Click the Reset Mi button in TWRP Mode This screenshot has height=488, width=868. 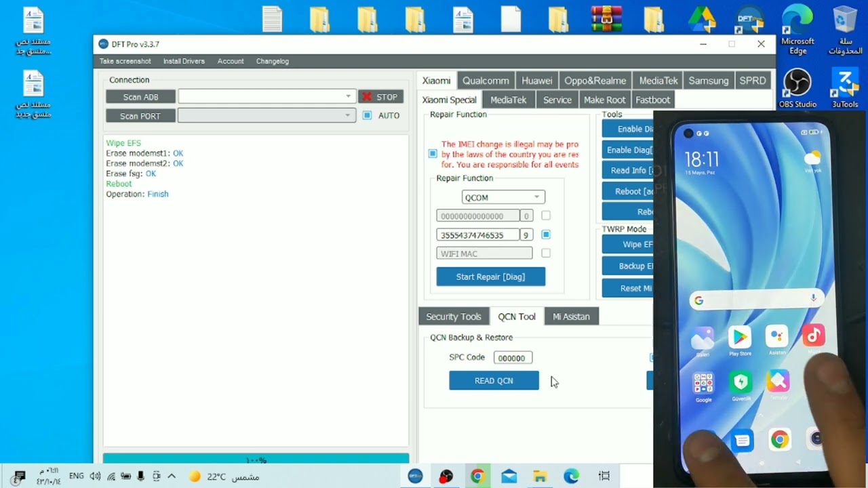pos(628,288)
